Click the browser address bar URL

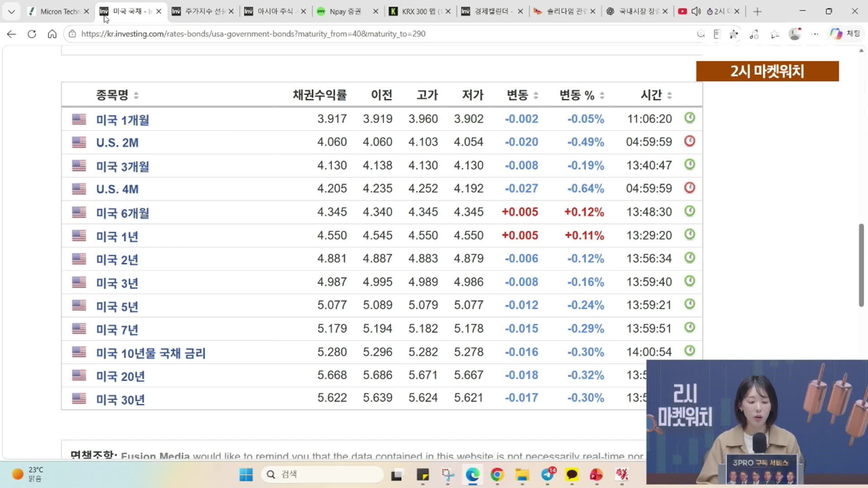point(253,34)
